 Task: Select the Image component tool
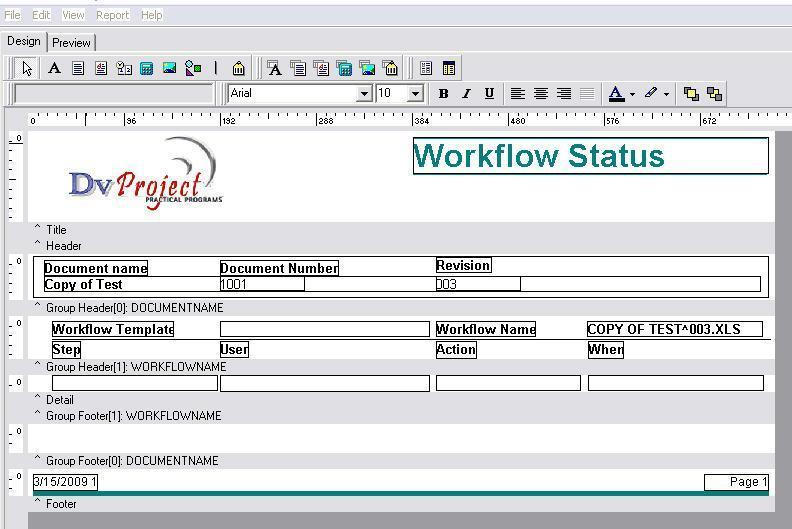170,68
